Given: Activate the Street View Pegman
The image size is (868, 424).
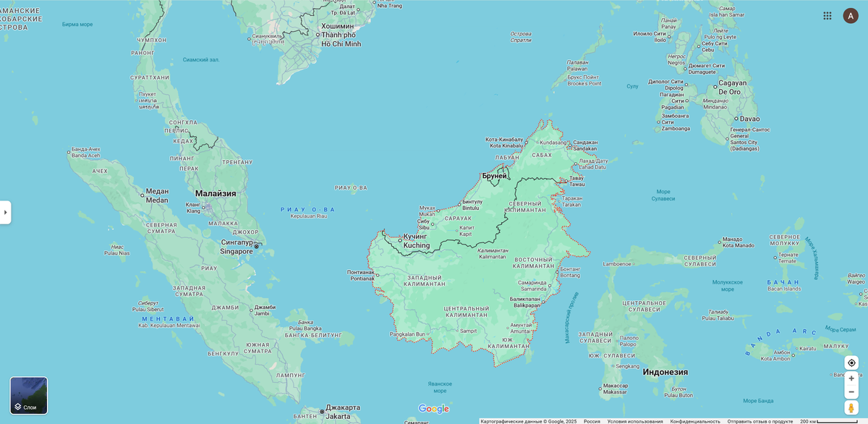Looking at the screenshot, I should 851,407.
